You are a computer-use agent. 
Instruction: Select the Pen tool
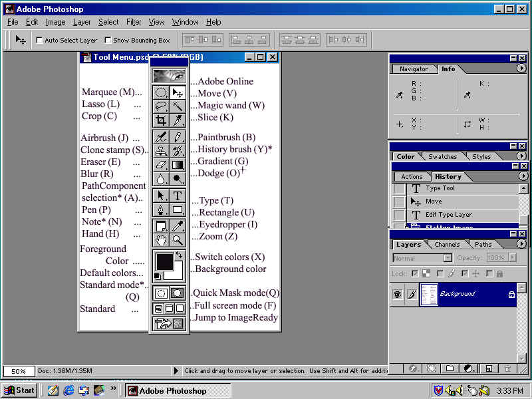(161, 209)
